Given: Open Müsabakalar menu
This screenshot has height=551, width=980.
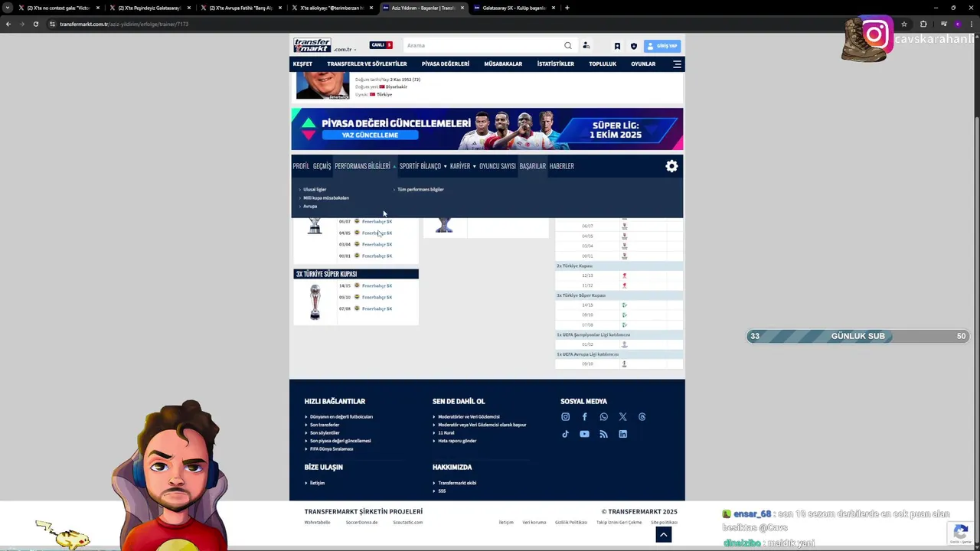Looking at the screenshot, I should (503, 64).
